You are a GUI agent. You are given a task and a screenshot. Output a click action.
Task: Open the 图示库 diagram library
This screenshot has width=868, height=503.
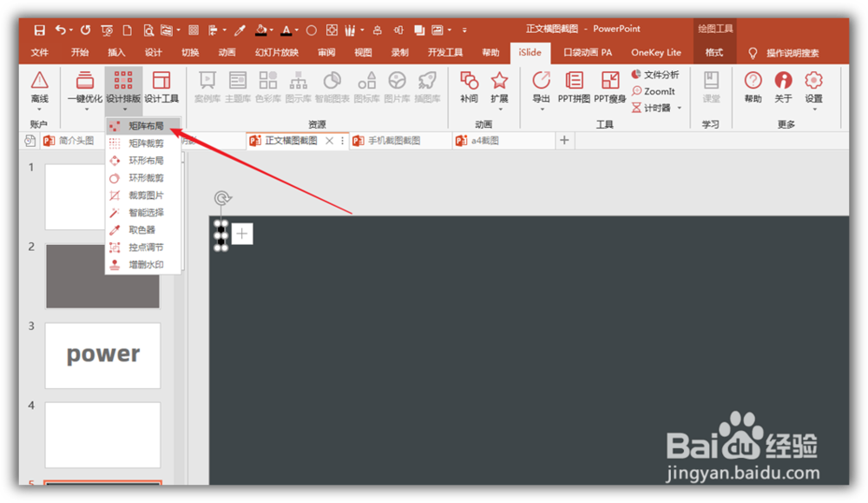pos(299,88)
